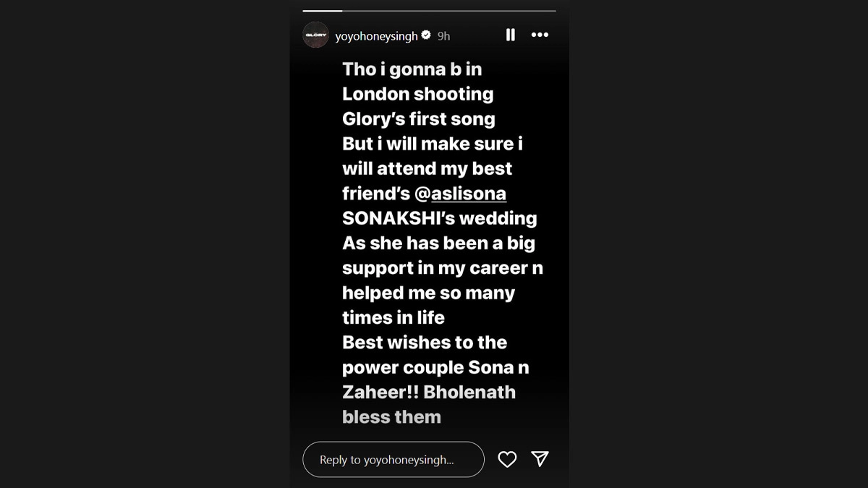Click the "Glory's first song" text line

click(x=418, y=119)
